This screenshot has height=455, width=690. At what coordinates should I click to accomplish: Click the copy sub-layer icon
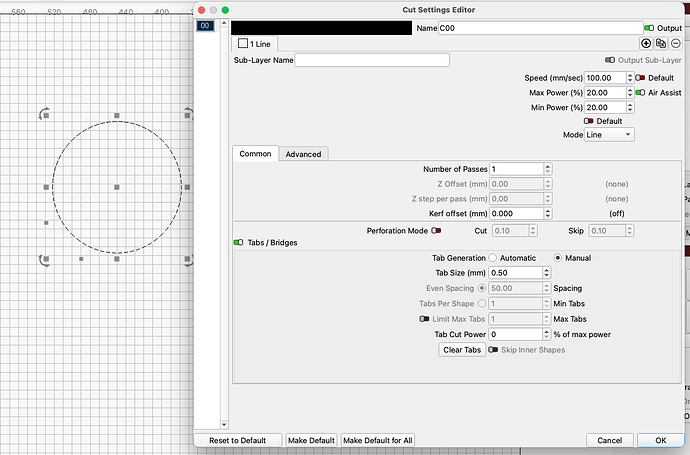tap(660, 44)
